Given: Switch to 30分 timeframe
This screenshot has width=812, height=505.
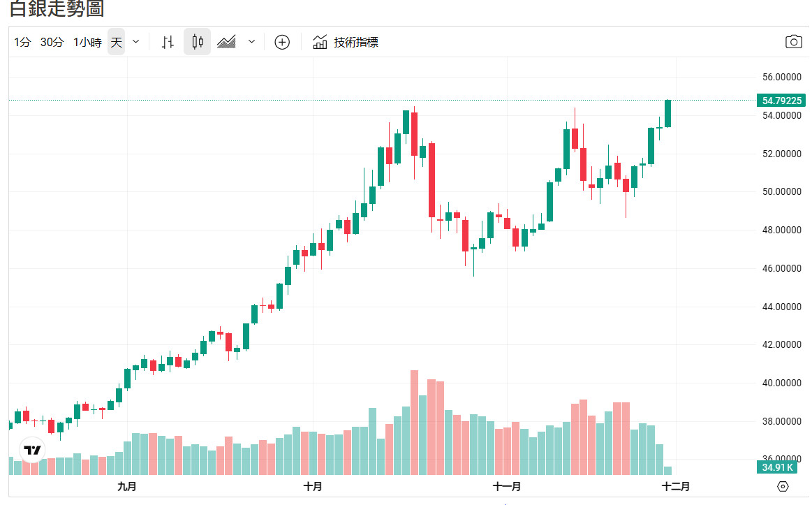Looking at the screenshot, I should tap(52, 42).
